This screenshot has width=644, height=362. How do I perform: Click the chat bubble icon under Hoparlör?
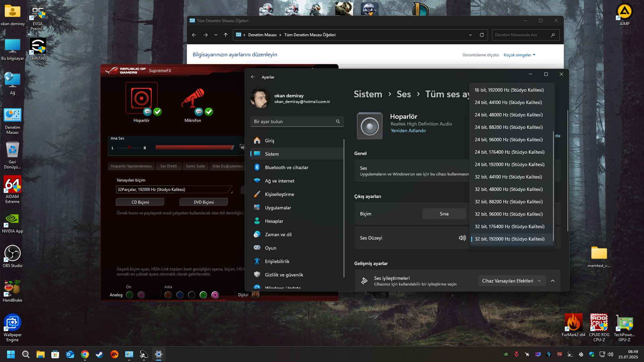pos(147,112)
